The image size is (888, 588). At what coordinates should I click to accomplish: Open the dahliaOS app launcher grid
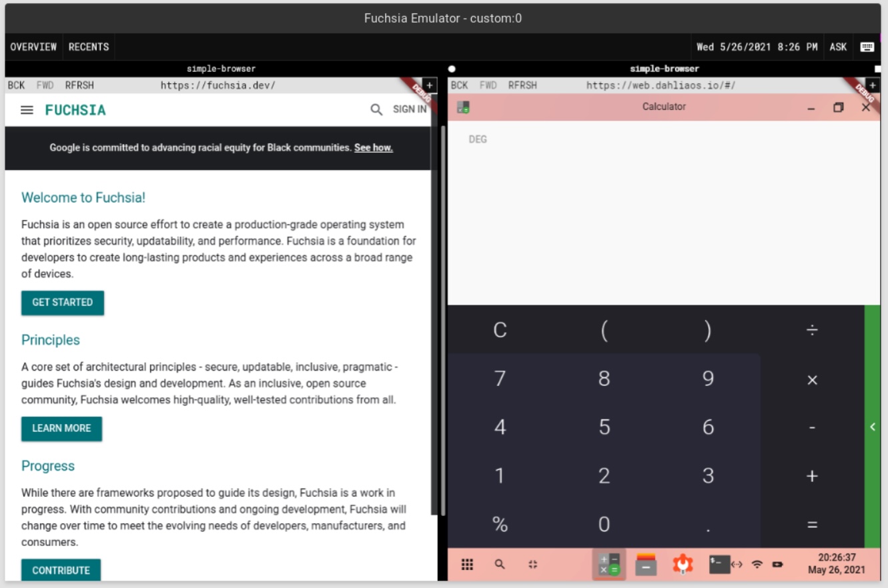(467, 564)
